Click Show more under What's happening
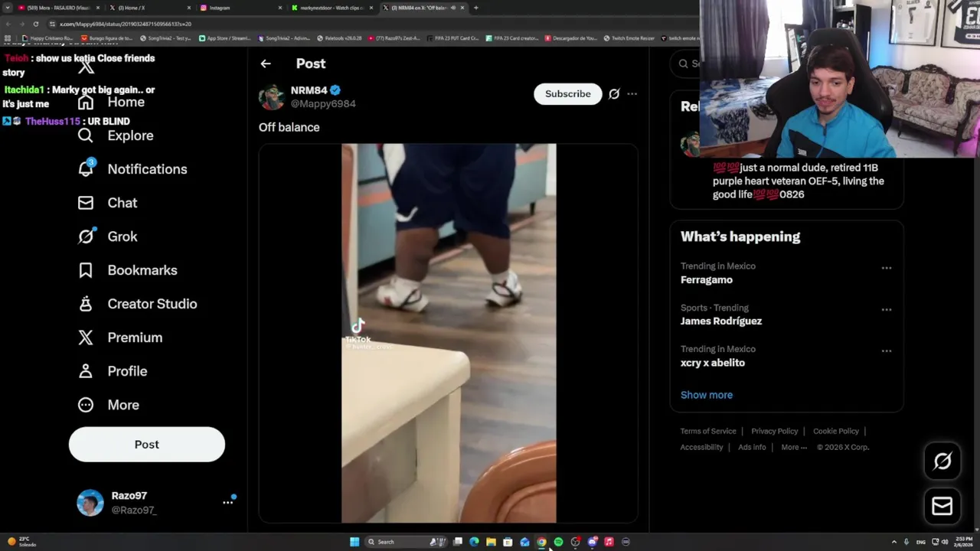980x551 pixels. (x=707, y=395)
